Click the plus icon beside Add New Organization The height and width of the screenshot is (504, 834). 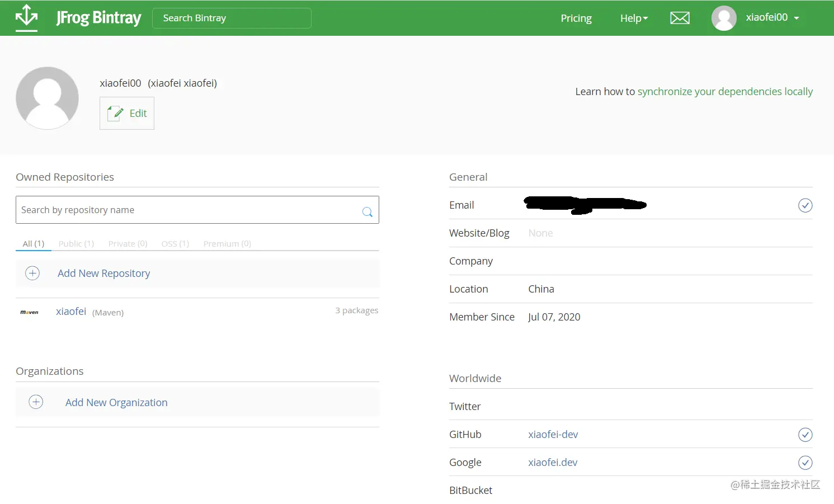coord(36,402)
